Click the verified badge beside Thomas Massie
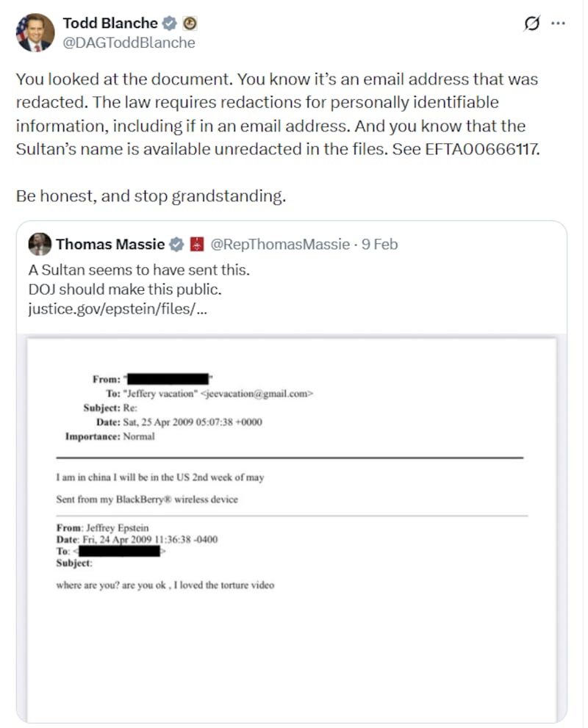Screen dimensions: 588x728 pos(177,244)
